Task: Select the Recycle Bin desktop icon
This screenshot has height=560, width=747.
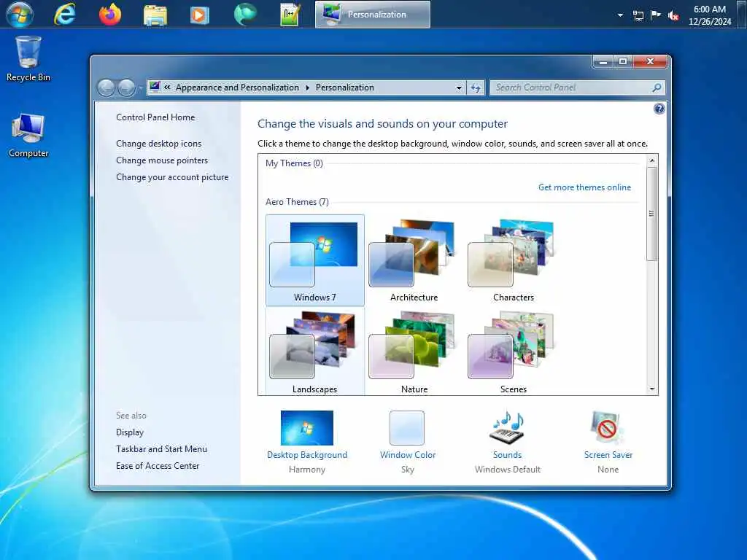Action: [x=28, y=59]
